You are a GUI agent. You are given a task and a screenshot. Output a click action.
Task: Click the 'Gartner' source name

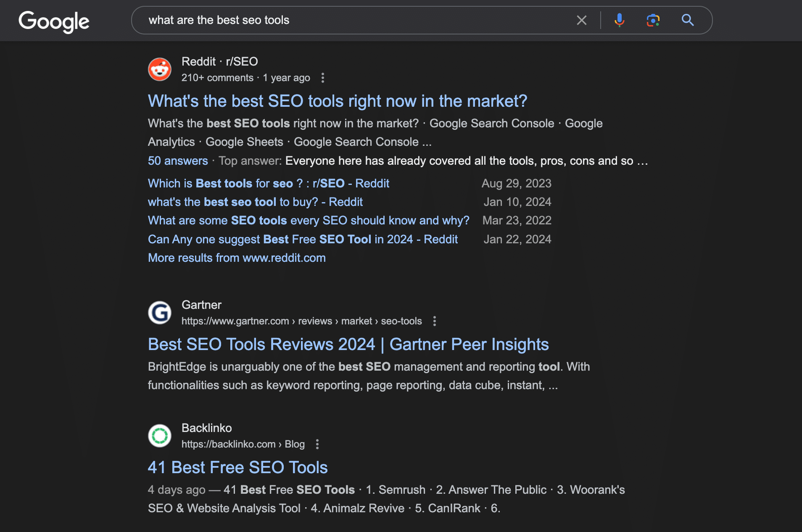(x=201, y=305)
